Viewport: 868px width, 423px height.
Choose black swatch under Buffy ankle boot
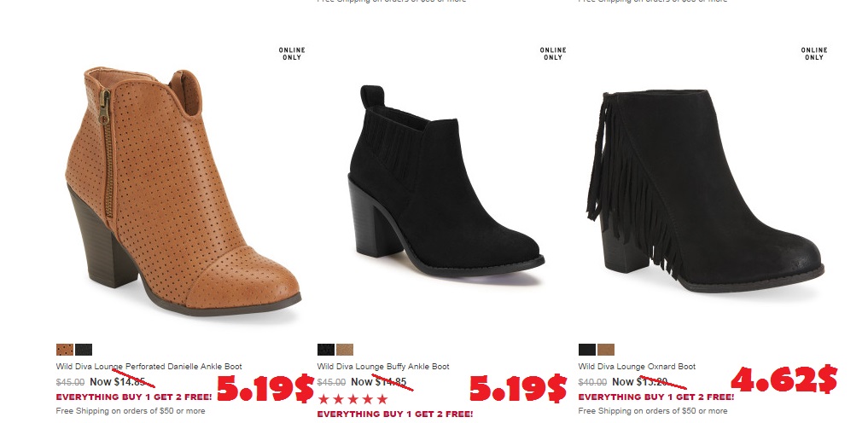coord(326,350)
